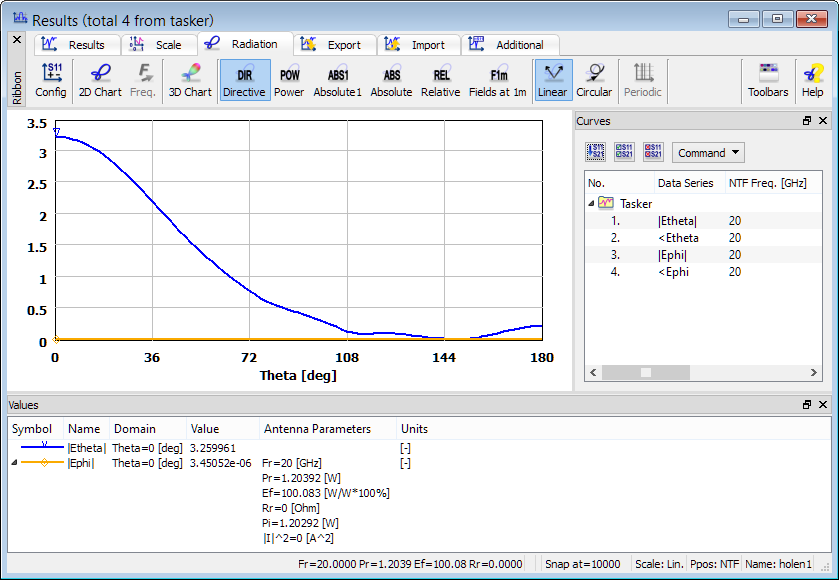Toggle Directive display mode

[244, 80]
